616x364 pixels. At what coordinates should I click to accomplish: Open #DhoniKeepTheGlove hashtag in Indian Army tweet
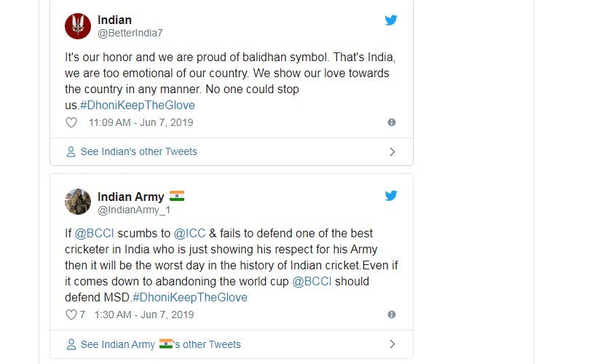tap(190, 298)
